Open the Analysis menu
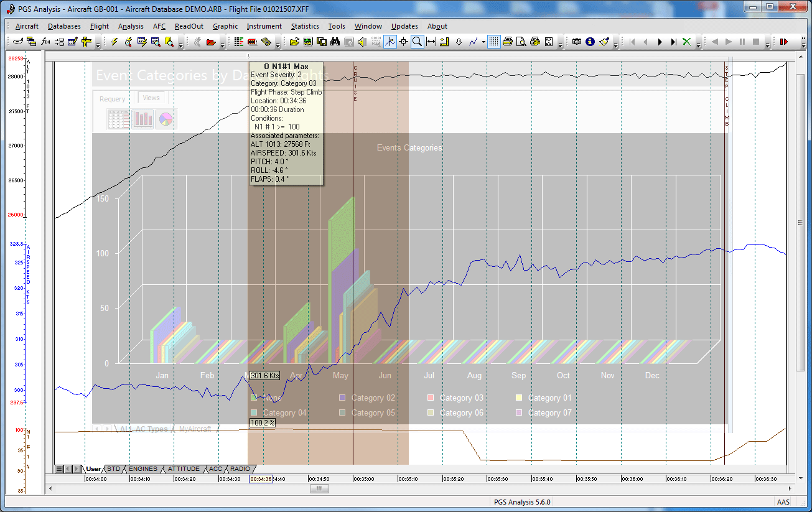 [x=131, y=26]
